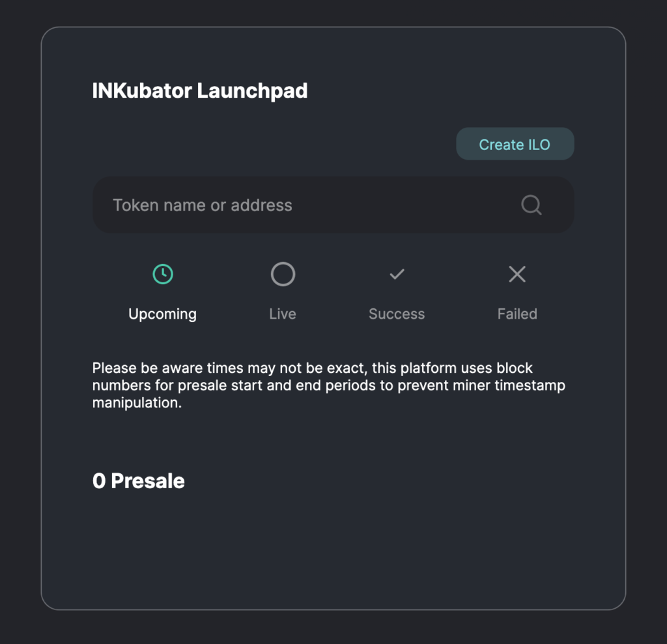Image resolution: width=667 pixels, height=644 pixels.
Task: Click the Create ILO button
Action: (x=515, y=144)
